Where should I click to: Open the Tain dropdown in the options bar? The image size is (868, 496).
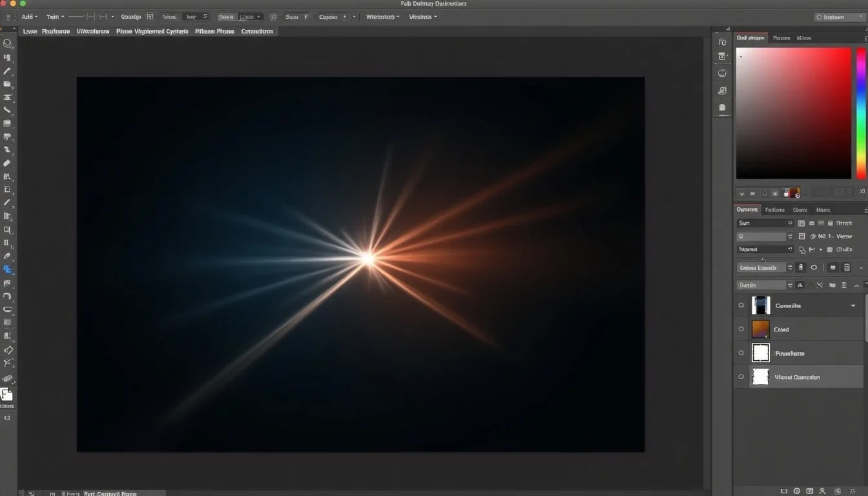[55, 17]
